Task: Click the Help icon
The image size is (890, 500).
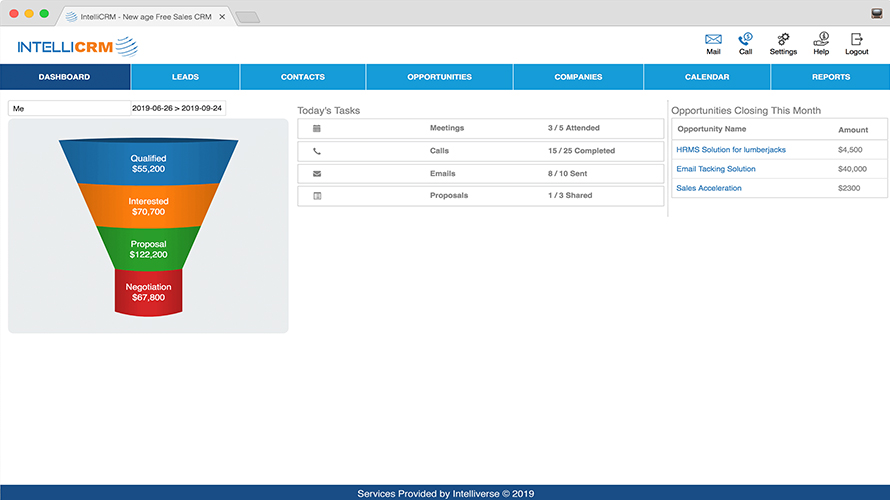Action: pos(821,39)
